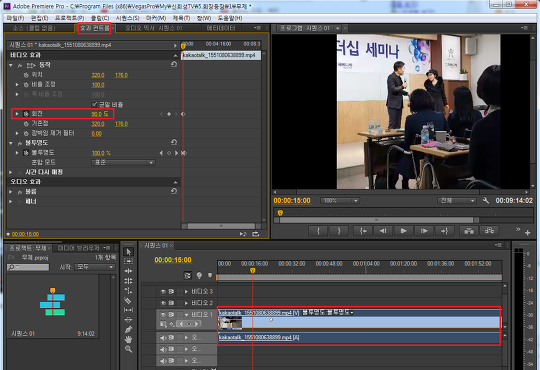Viewport: 540px width, 370px height.
Task: Expand the 볼륨 audio effect
Action: pyautogui.click(x=11, y=192)
